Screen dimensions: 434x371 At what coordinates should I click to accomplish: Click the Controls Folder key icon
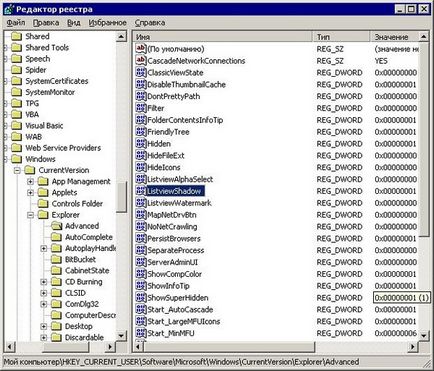43,204
